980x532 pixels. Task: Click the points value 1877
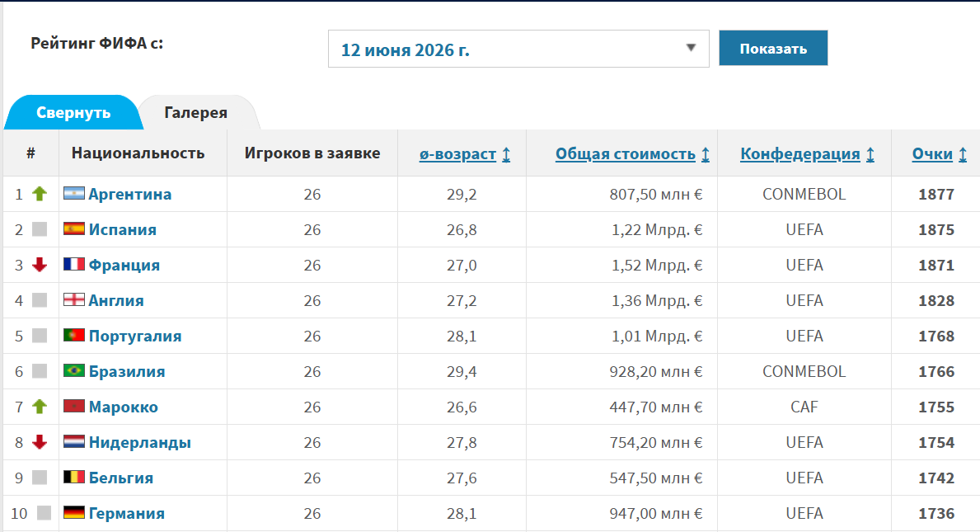click(936, 195)
